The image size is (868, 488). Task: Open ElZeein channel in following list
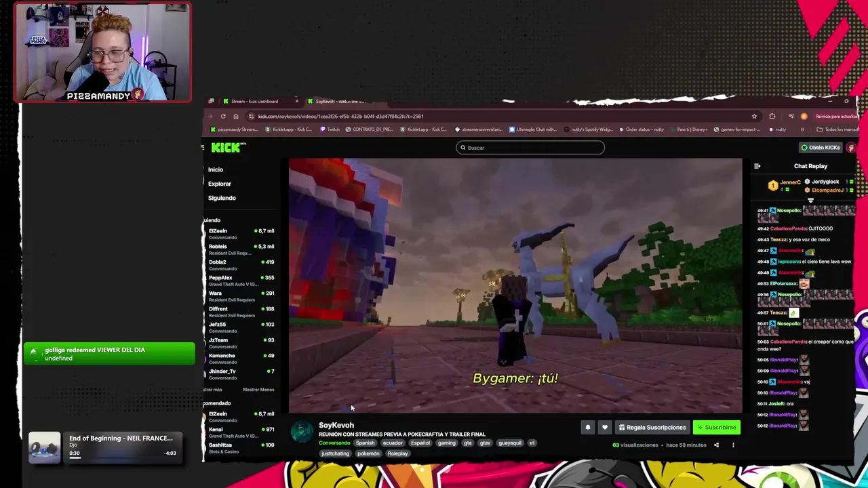[x=241, y=234]
